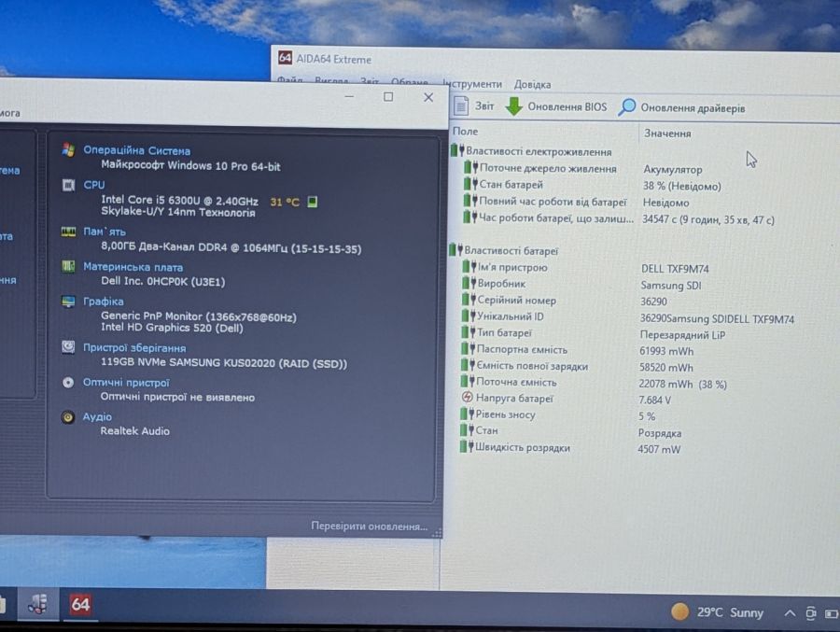Open the Інструменти menu in AIDA64

(x=472, y=84)
